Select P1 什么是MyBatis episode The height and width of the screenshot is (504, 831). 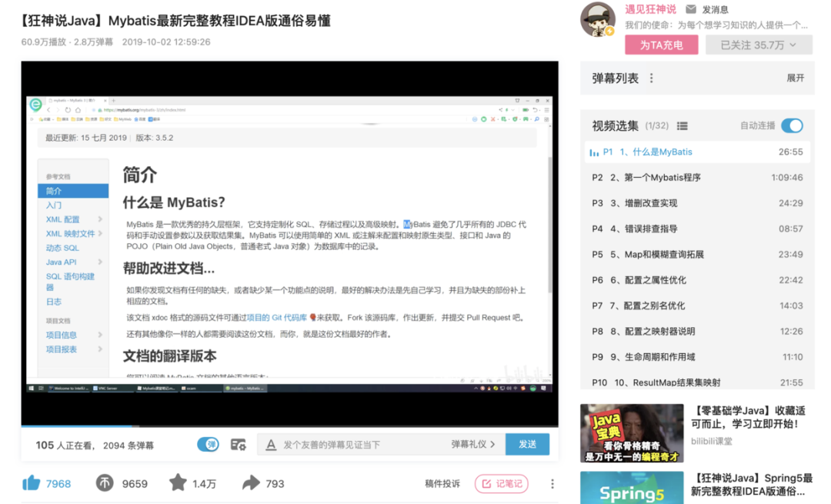697,152
